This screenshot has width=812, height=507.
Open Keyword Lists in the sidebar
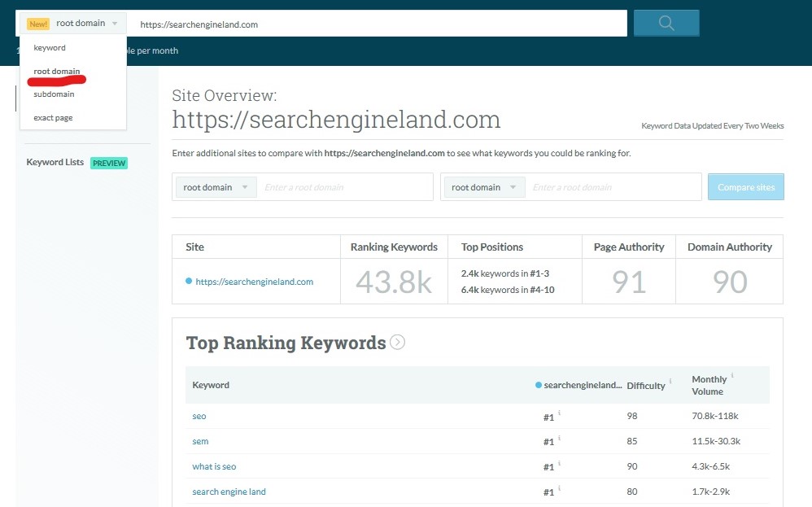55,162
